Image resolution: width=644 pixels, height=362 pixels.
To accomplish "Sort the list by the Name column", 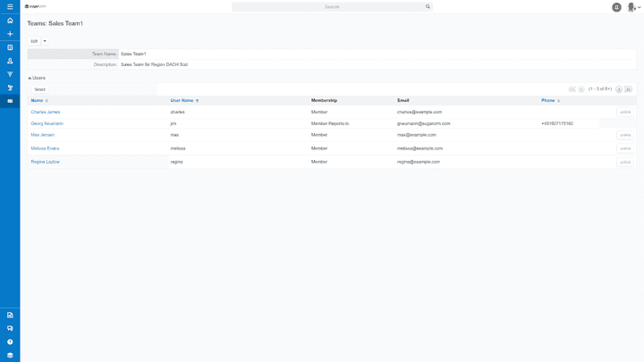I will (x=37, y=101).
